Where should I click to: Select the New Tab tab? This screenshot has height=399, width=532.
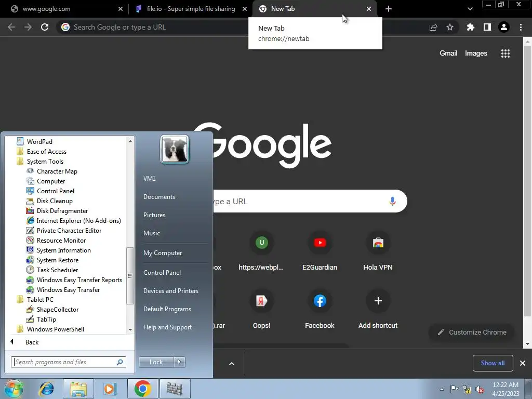(315, 9)
